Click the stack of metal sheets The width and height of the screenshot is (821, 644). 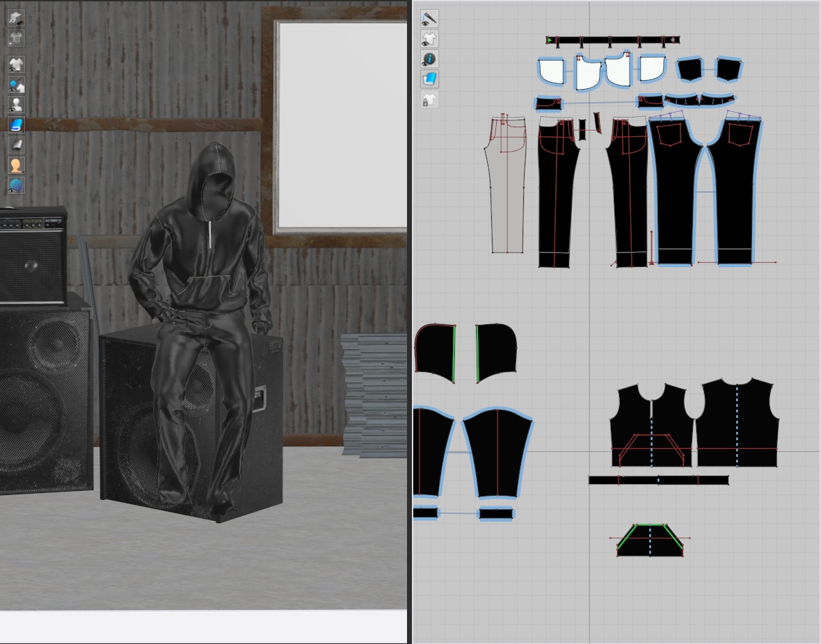coord(374,395)
